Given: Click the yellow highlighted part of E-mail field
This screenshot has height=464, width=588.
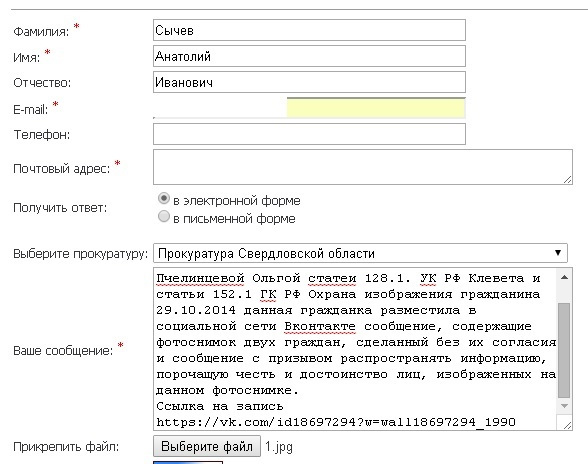Looking at the screenshot, I should click(376, 108).
